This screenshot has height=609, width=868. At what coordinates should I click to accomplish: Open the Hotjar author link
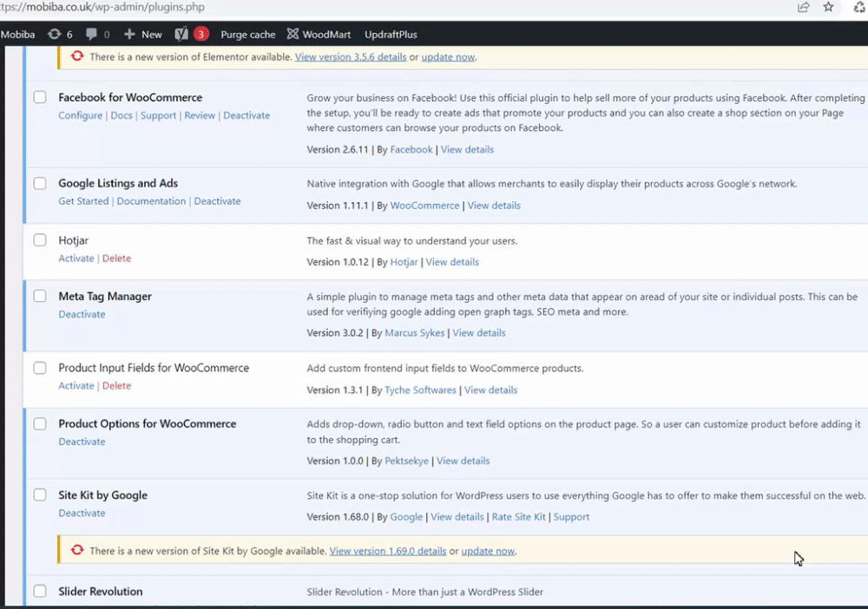click(404, 262)
